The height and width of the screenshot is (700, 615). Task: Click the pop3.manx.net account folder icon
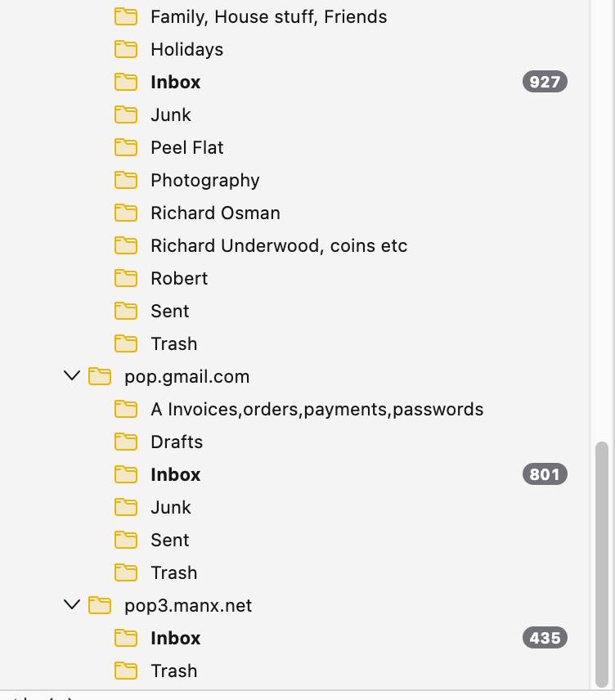(99, 605)
